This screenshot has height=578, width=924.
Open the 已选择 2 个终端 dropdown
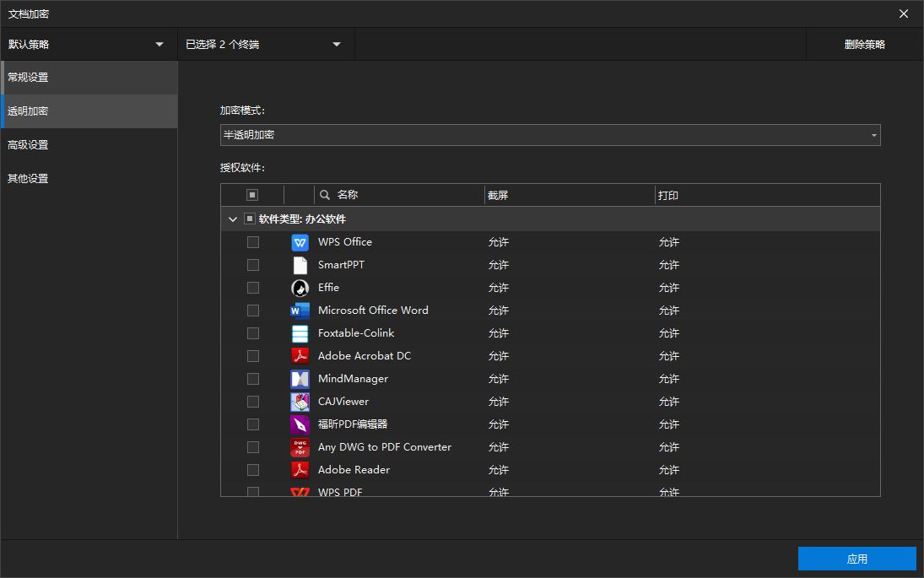click(x=266, y=44)
